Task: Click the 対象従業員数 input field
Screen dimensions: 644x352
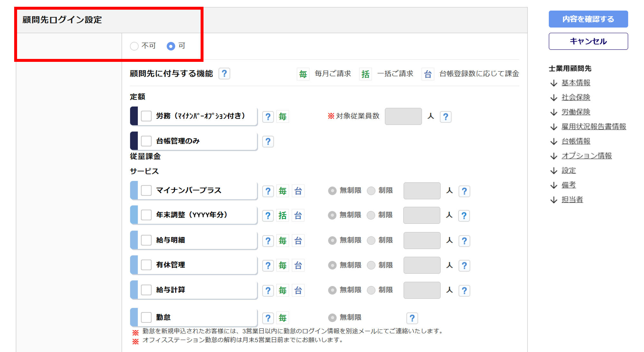Action: pyautogui.click(x=403, y=116)
